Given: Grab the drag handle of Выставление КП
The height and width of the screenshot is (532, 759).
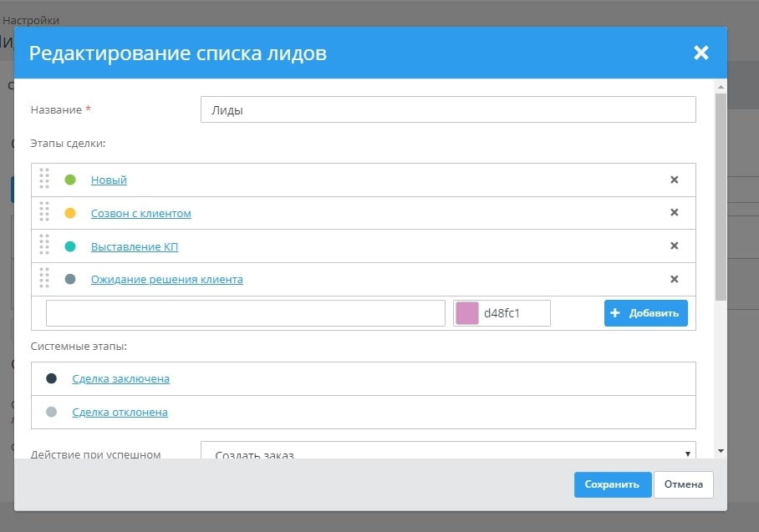Looking at the screenshot, I should click(x=44, y=245).
